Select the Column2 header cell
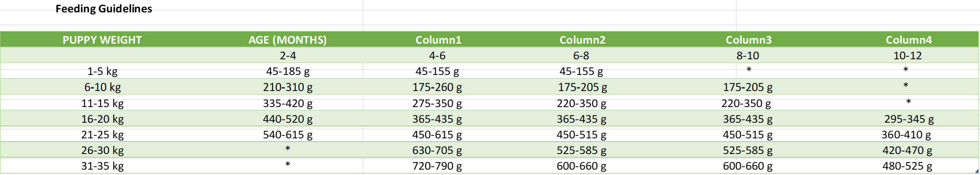This screenshot has width=980, height=175. click(582, 40)
